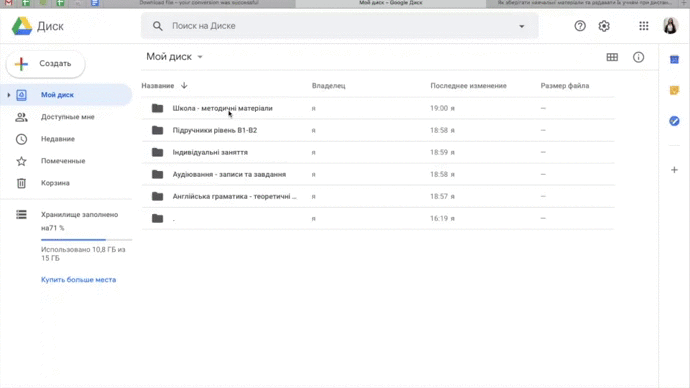
Task: Click Размер файла column header
Action: pyautogui.click(x=565, y=86)
